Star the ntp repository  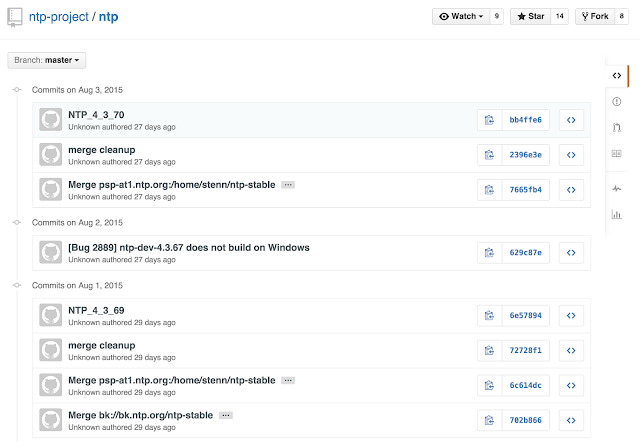coord(529,16)
